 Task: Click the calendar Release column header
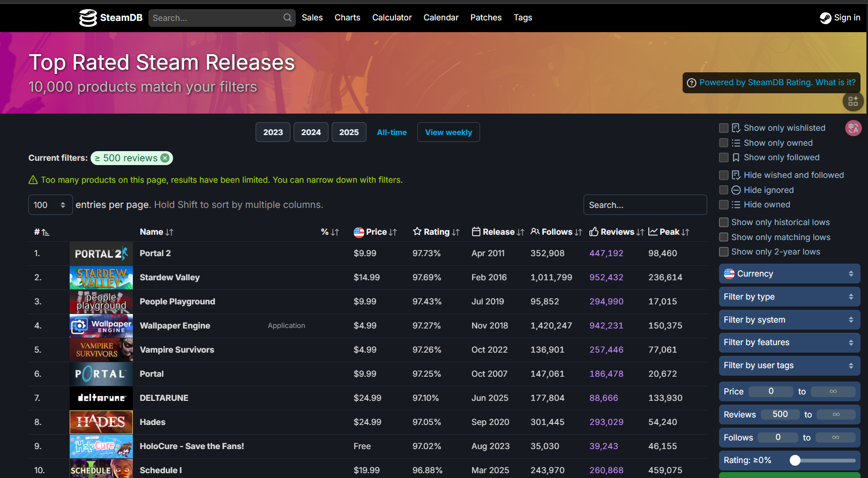click(498, 232)
